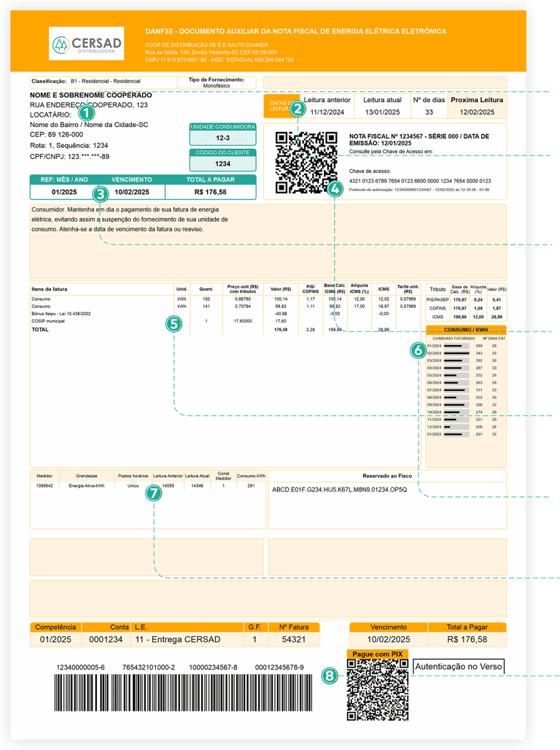Click 'B1 - Residencial - Residencial' classification

click(x=105, y=81)
